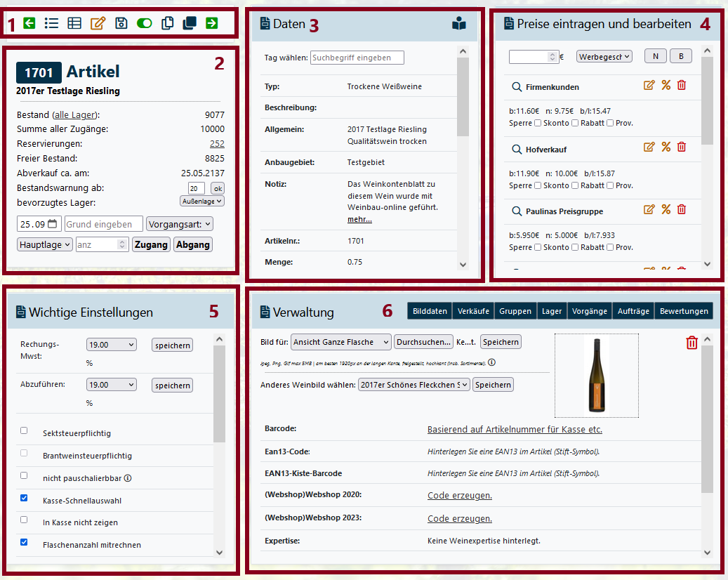Click the percent icon for Paulinas Preisgruppe
The width and height of the screenshot is (728, 580).
point(666,209)
